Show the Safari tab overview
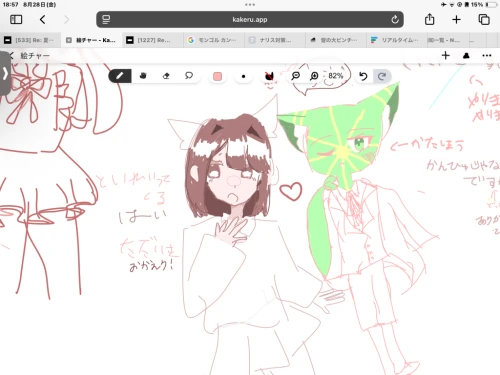Viewport: 500px width, 375px height. click(484, 19)
